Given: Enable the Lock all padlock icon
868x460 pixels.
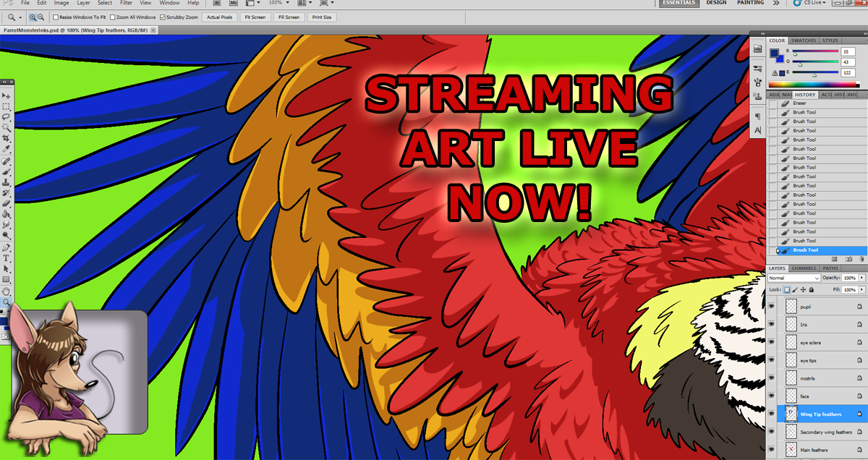Looking at the screenshot, I should [812, 289].
